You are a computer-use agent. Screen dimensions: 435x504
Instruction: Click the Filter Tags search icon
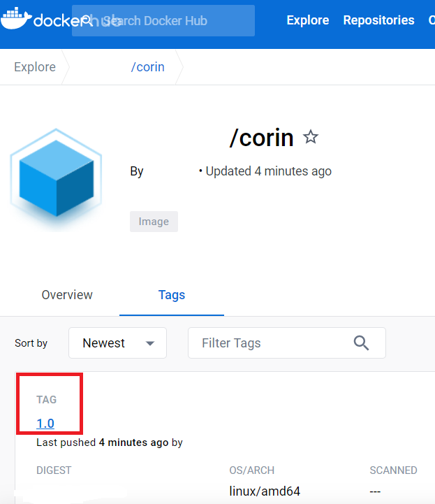[361, 343]
